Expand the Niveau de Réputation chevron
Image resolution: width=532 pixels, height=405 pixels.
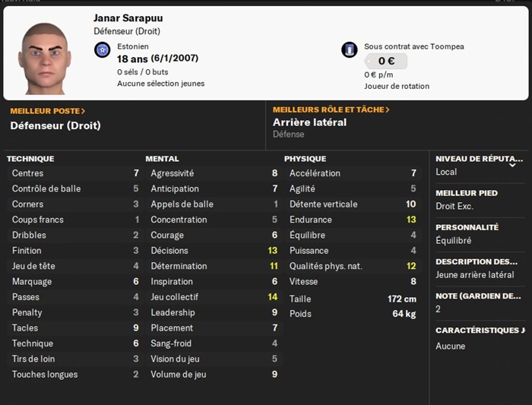pos(513,164)
